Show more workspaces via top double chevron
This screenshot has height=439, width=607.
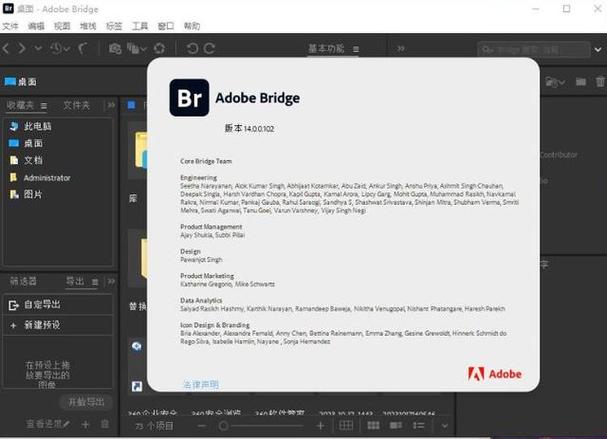pos(401,48)
